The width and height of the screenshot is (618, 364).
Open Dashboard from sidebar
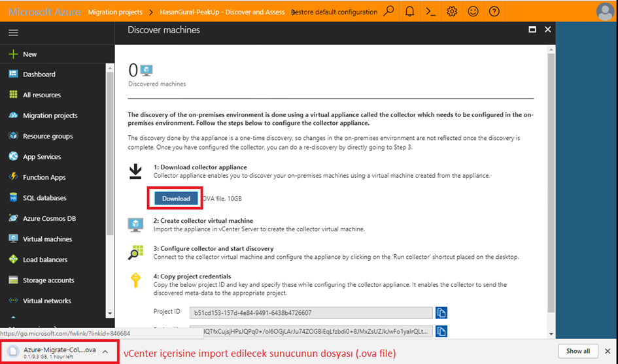(x=39, y=74)
